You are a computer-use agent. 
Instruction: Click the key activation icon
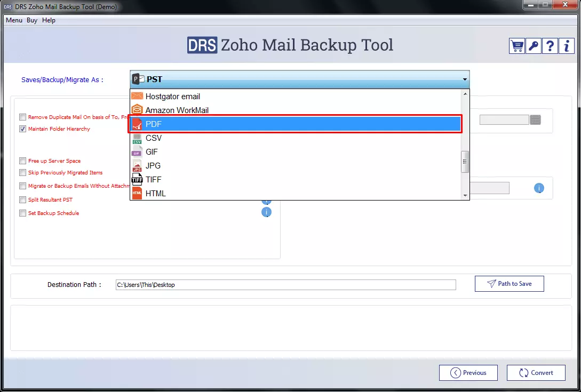(x=533, y=46)
